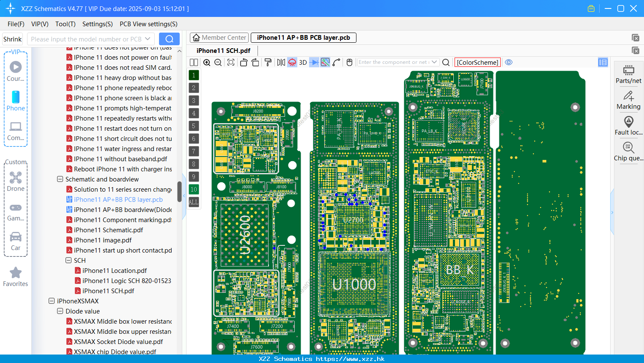Open the ColorScheme options
Screen dimensions: 644x363
coord(477,62)
